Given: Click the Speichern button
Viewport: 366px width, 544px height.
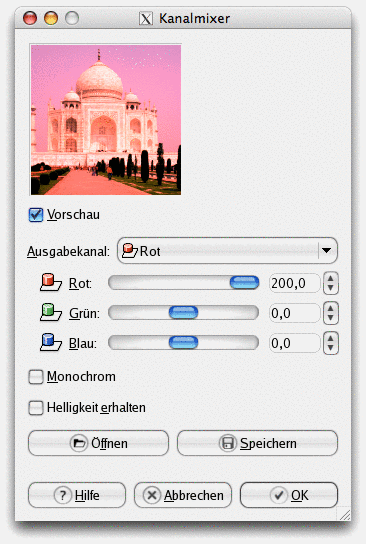Looking at the screenshot, I should tap(257, 443).
